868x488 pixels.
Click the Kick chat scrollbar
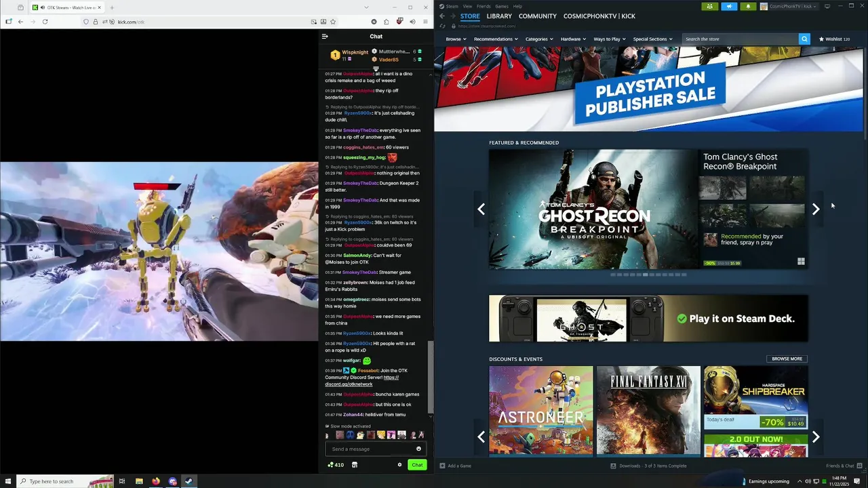click(x=430, y=376)
